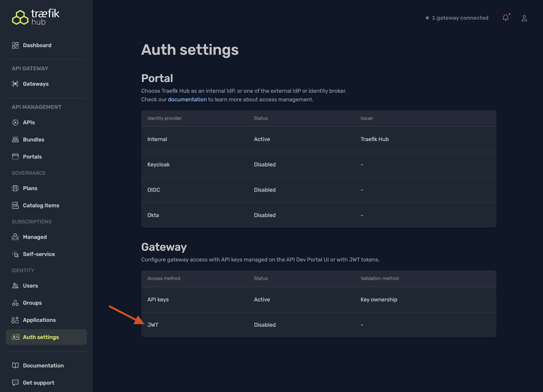Click the notification bell icon
543x392 pixels.
505,18
